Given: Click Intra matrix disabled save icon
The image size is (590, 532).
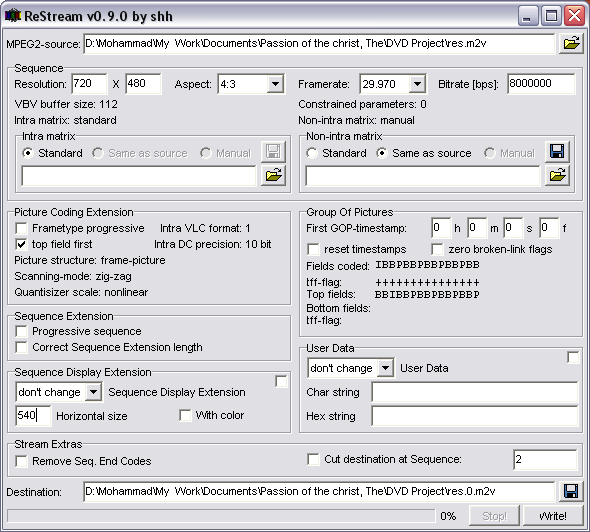Looking at the screenshot, I should pos(274,152).
